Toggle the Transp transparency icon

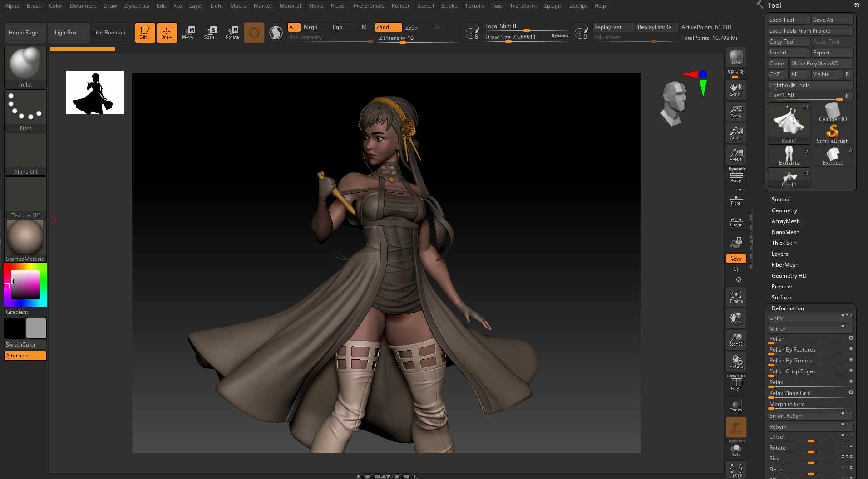coord(736,406)
